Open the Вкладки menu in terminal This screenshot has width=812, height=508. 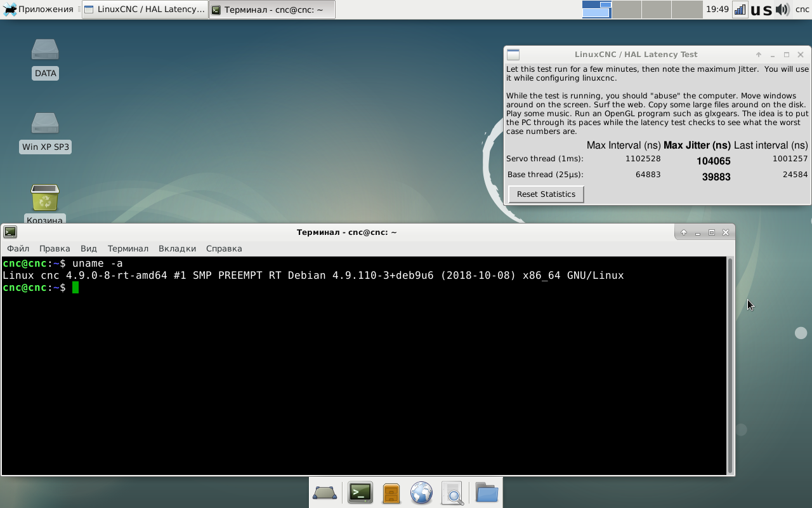pos(177,248)
